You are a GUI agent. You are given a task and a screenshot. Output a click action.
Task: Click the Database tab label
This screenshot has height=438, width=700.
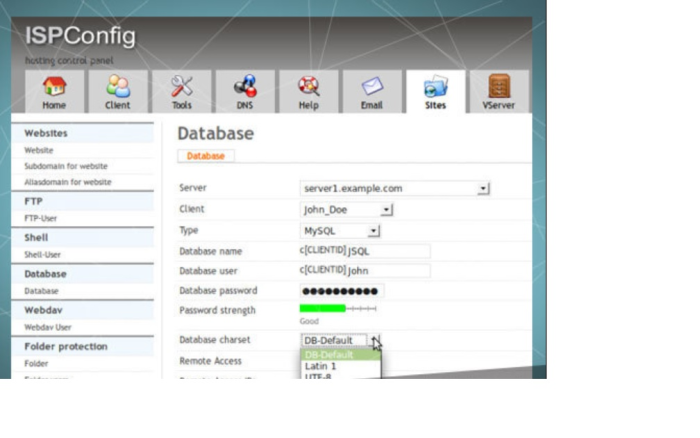(x=205, y=156)
